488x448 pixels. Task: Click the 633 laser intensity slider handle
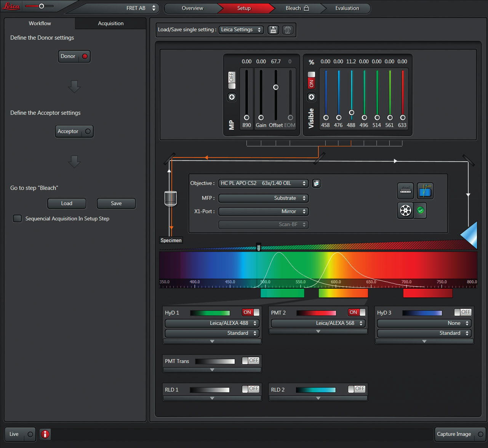[x=403, y=118]
